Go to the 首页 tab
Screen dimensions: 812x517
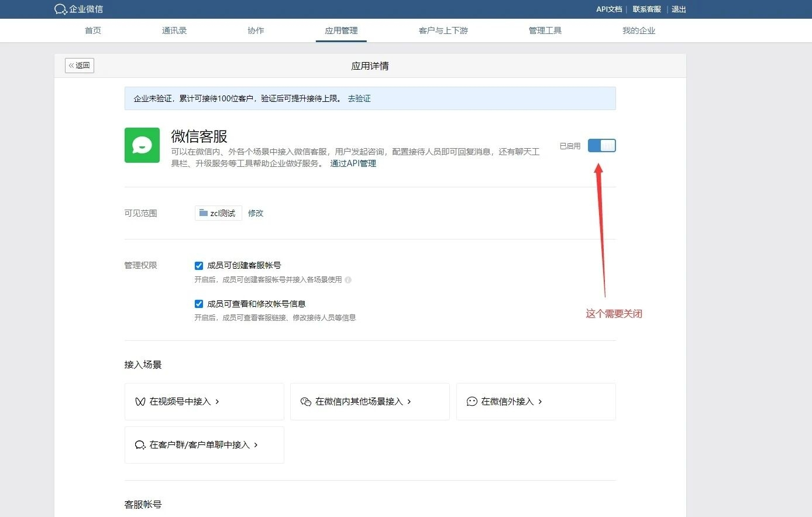coord(93,30)
